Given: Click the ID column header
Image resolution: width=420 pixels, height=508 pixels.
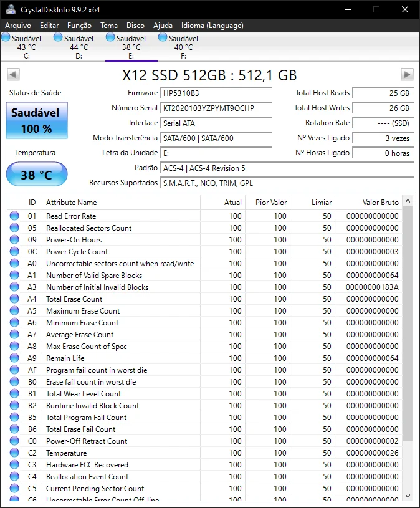Looking at the screenshot, I should [32, 203].
